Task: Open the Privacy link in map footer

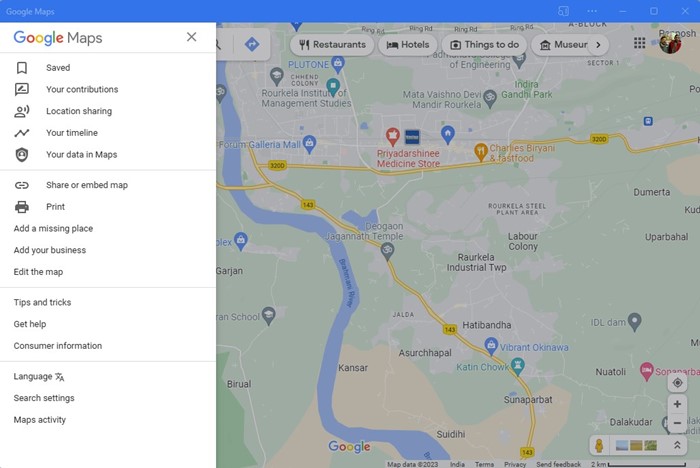Action: (x=515, y=464)
